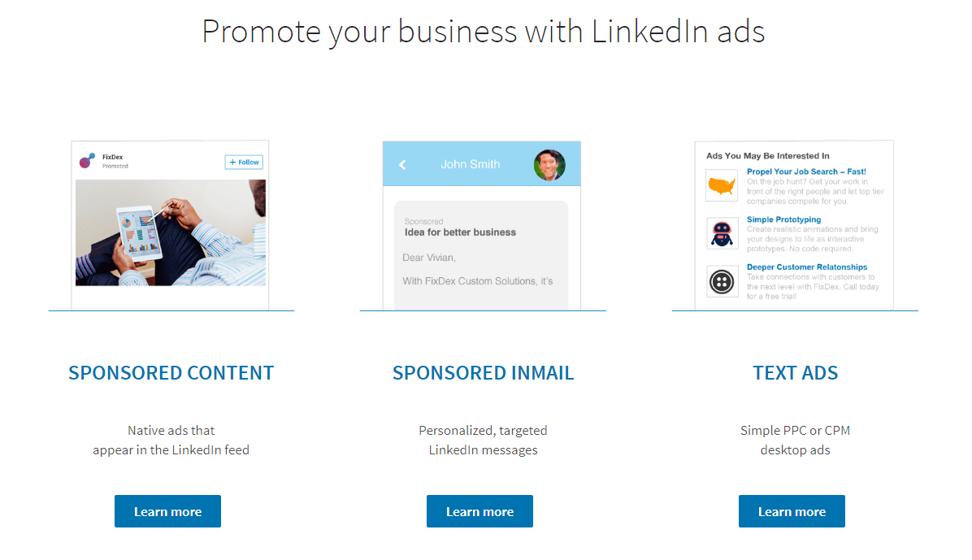Select the orange USA map ad icon
The image size is (972, 560).
(722, 184)
